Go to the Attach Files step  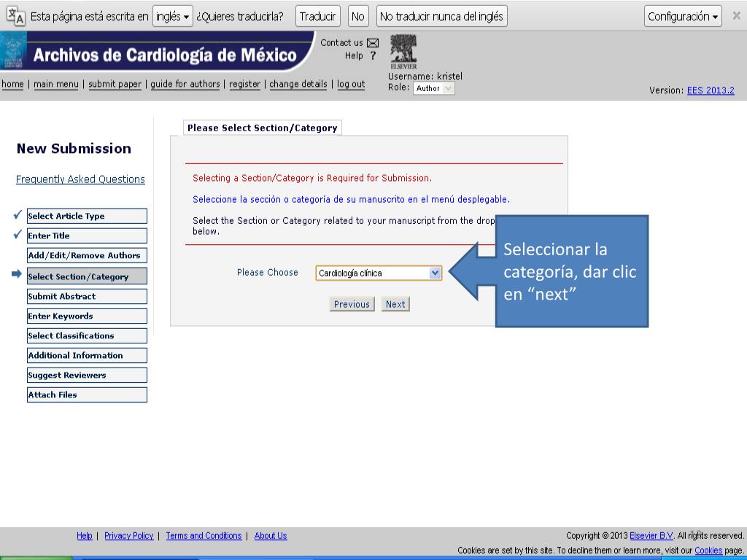87,395
